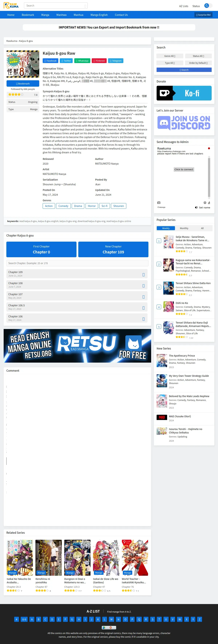Viewport: 218px width, 644px height.
Task: Share on Pinterest
Action: (99, 61)
